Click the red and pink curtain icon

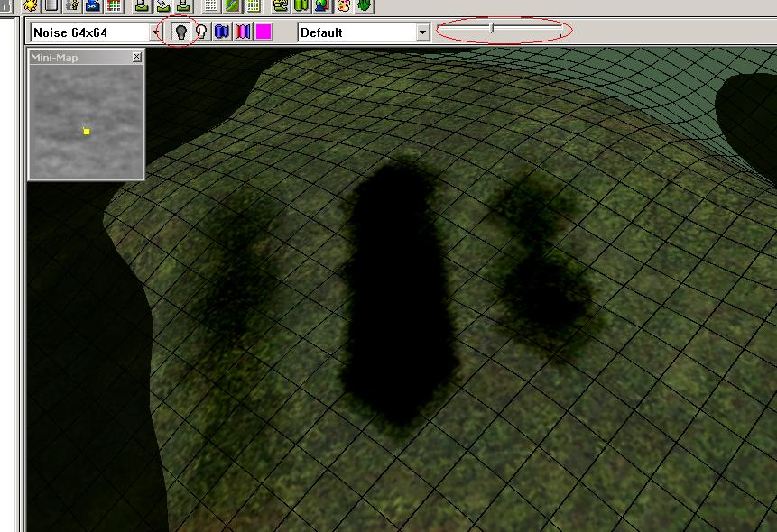coord(243,32)
